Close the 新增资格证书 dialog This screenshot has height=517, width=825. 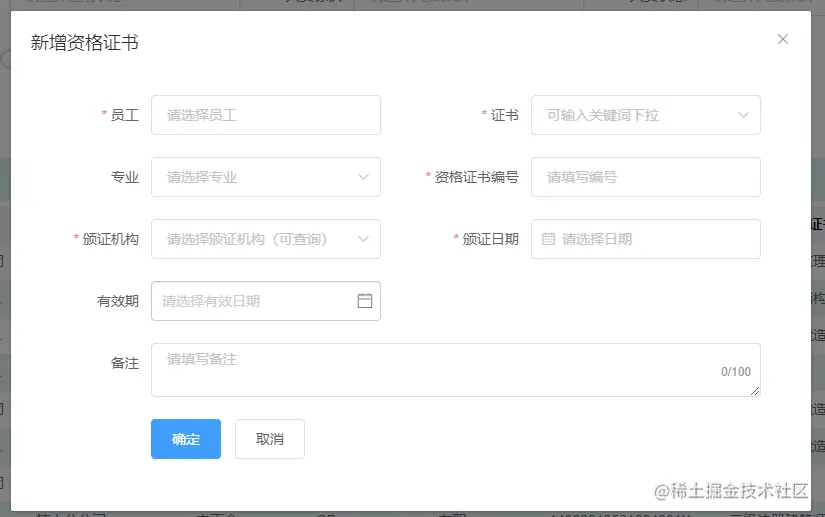(782, 39)
